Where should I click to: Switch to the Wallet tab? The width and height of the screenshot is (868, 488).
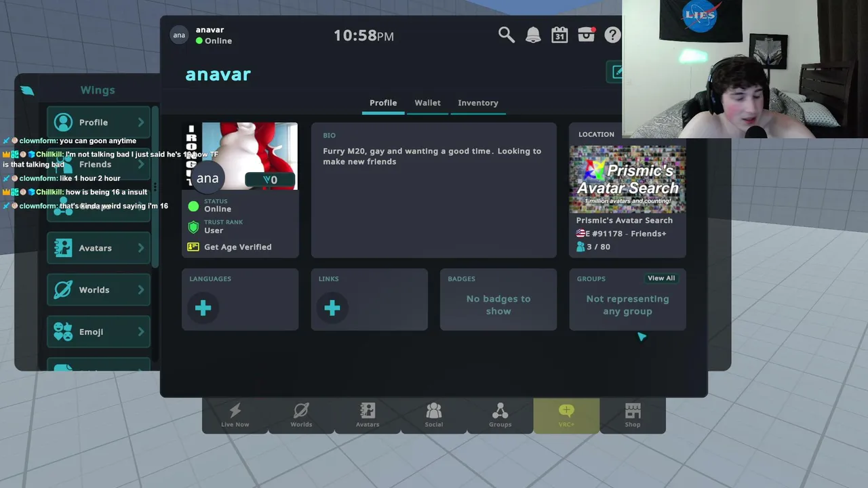point(427,103)
